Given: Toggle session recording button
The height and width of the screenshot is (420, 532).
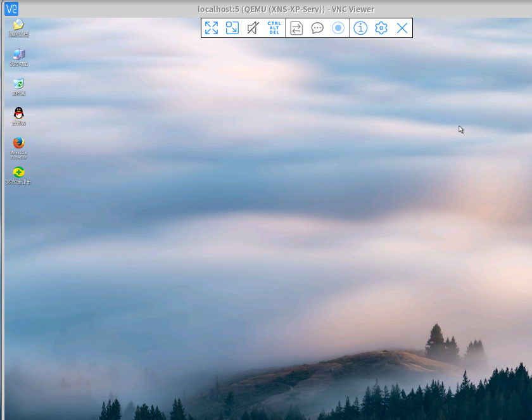Looking at the screenshot, I should coord(338,28).
